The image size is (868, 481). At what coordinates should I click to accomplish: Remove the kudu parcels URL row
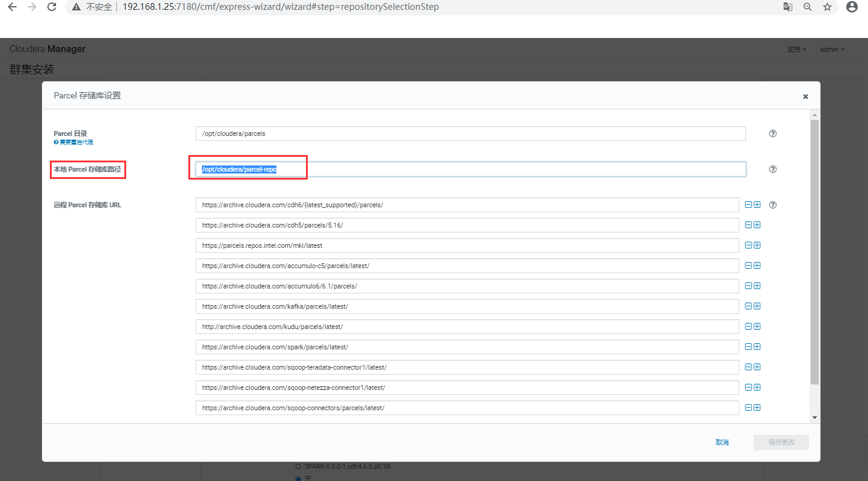coord(749,327)
